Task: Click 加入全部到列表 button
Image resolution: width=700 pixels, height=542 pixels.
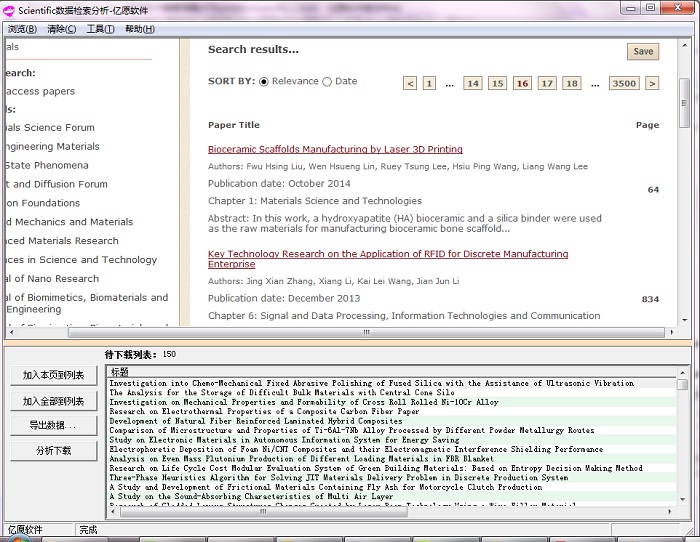Action: (53, 401)
